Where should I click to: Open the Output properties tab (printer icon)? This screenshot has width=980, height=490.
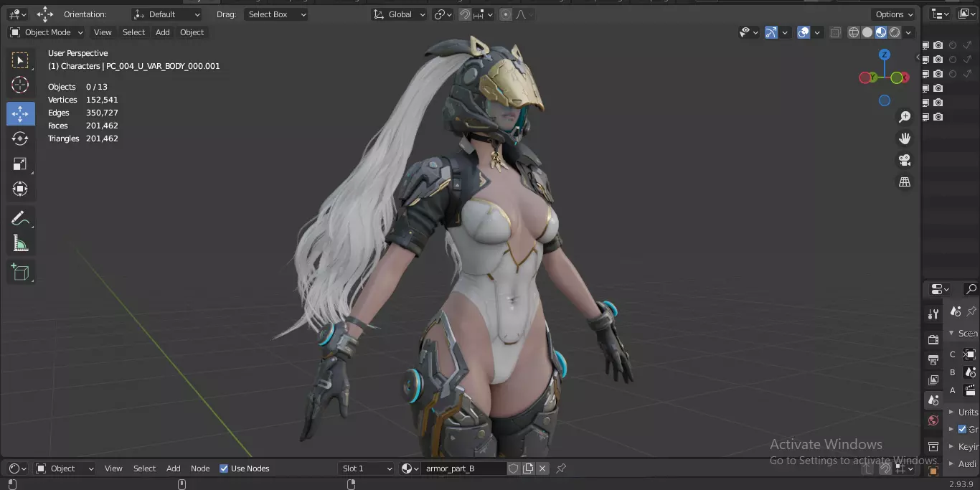(x=933, y=359)
